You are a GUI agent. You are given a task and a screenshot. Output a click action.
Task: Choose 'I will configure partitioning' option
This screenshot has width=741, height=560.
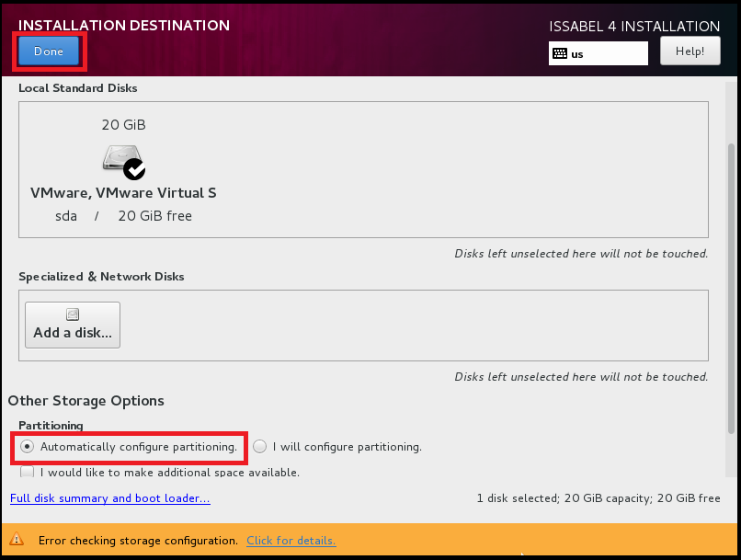click(260, 447)
